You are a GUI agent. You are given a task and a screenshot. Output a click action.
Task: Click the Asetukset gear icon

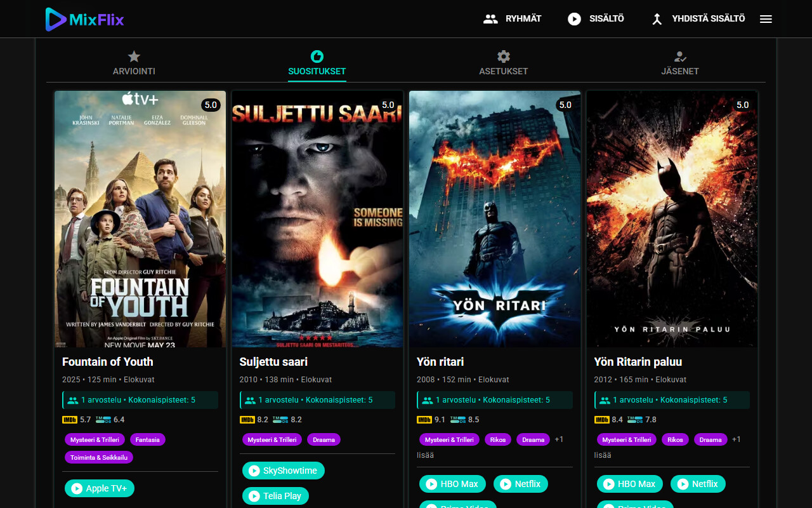pyautogui.click(x=504, y=57)
